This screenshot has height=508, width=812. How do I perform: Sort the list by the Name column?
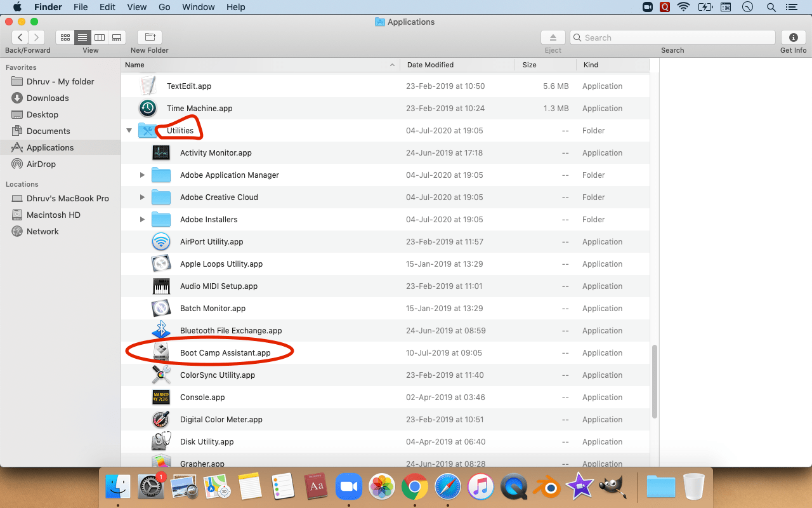coord(260,65)
